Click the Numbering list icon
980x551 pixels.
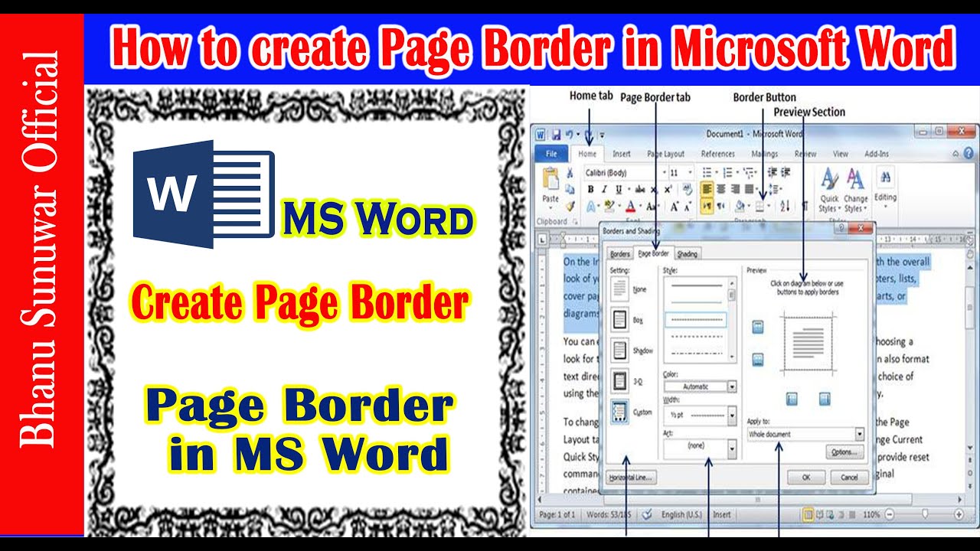click(728, 173)
